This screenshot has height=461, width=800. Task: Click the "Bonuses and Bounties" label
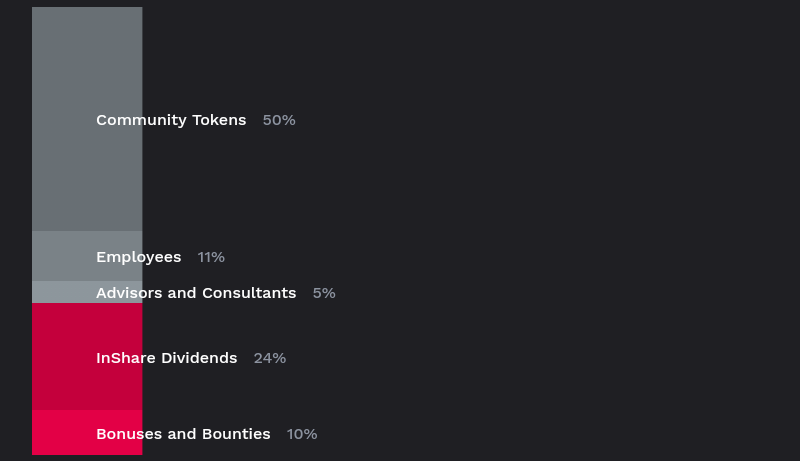(183, 434)
